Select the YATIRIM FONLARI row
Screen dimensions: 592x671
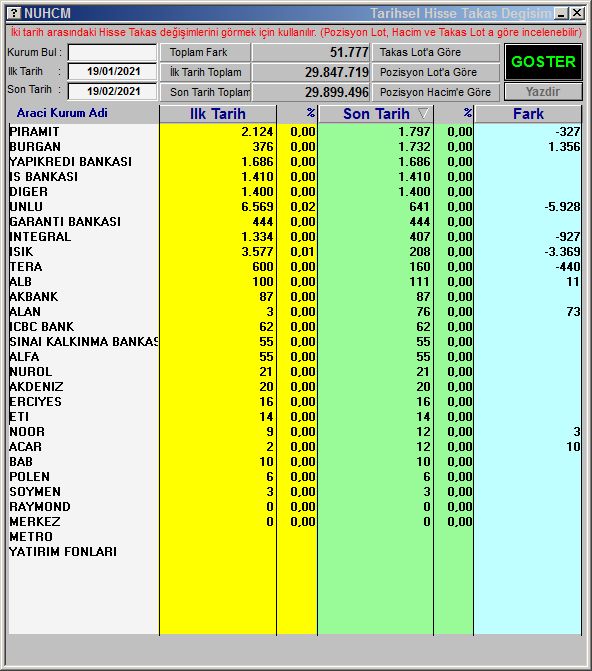point(295,552)
